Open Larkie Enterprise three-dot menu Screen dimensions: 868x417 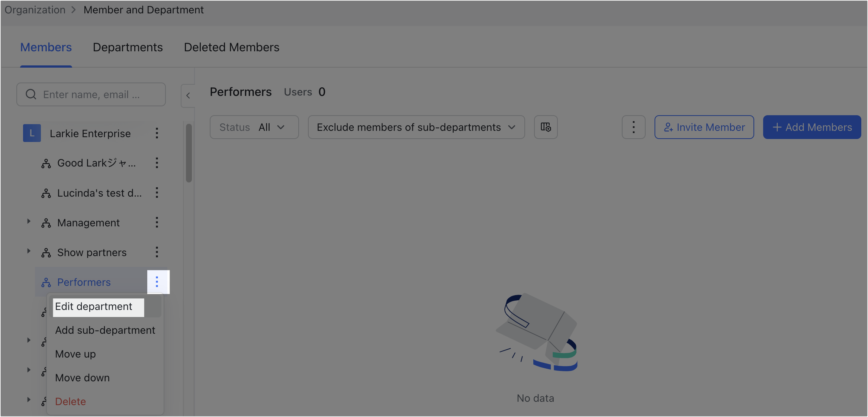click(x=157, y=133)
